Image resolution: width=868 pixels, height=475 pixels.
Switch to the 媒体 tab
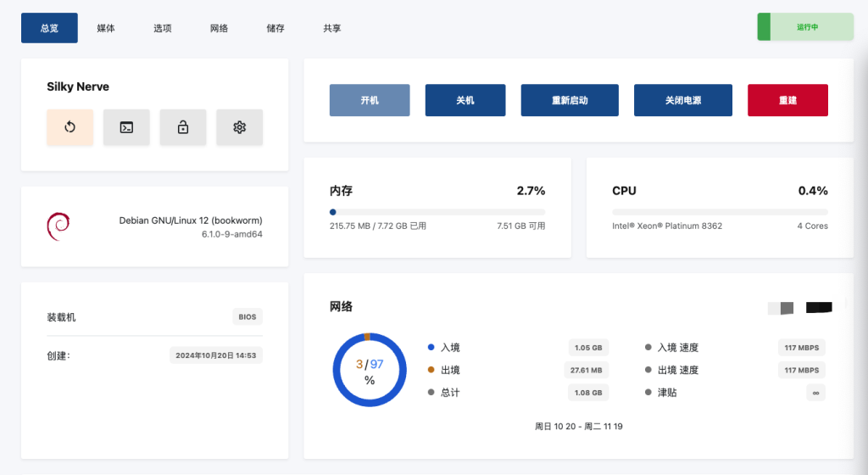(106, 28)
